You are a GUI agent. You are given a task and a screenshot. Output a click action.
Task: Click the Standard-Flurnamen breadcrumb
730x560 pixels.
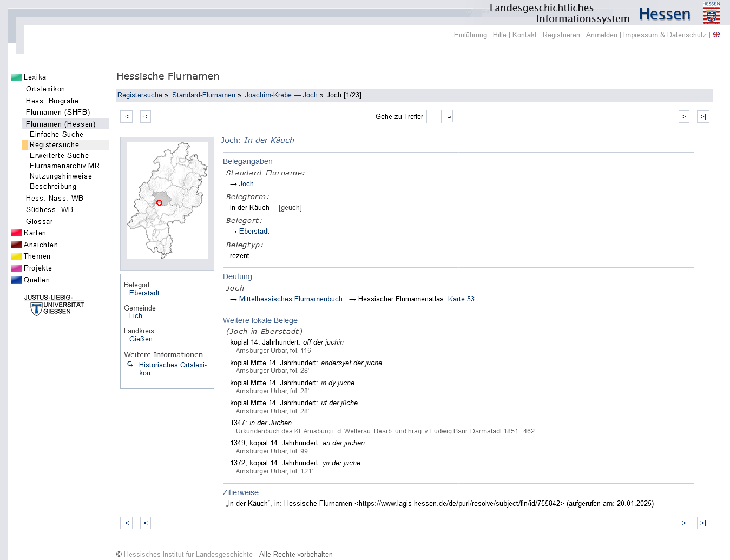203,95
